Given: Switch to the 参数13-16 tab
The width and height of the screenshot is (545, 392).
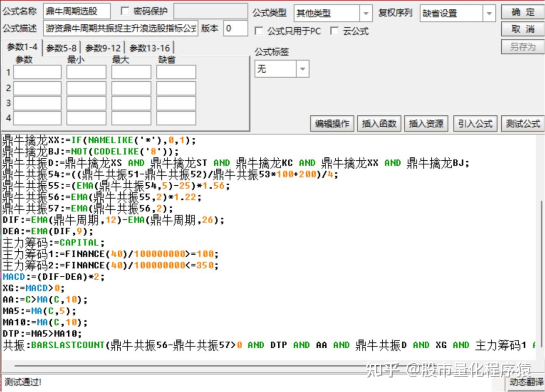Looking at the screenshot, I should coord(149,48).
